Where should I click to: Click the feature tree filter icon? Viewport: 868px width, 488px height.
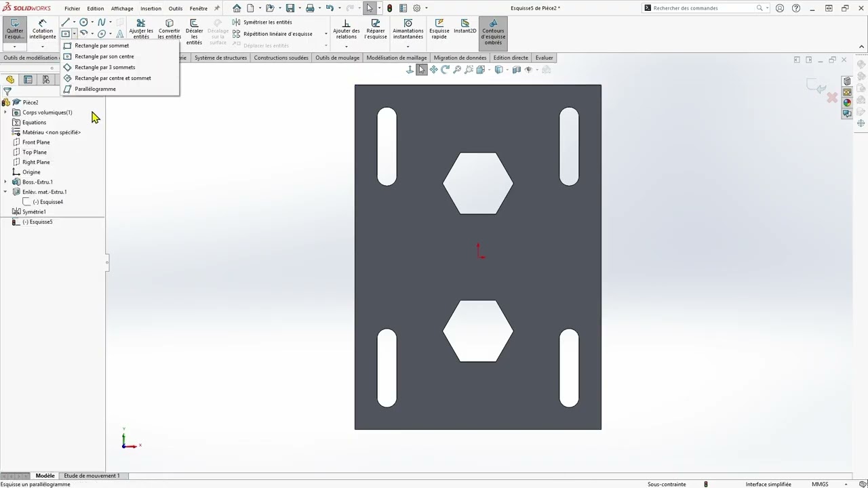7,91
